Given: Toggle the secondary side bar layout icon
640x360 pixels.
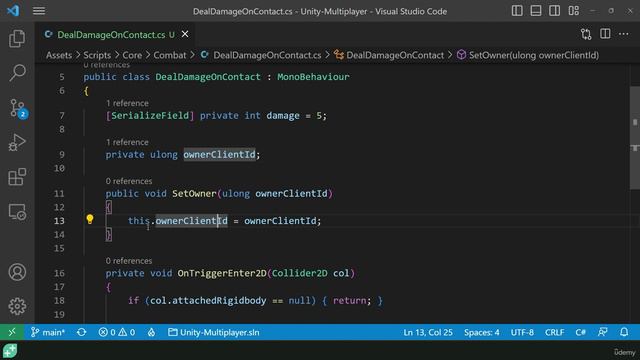Looking at the screenshot, I should [x=554, y=11].
